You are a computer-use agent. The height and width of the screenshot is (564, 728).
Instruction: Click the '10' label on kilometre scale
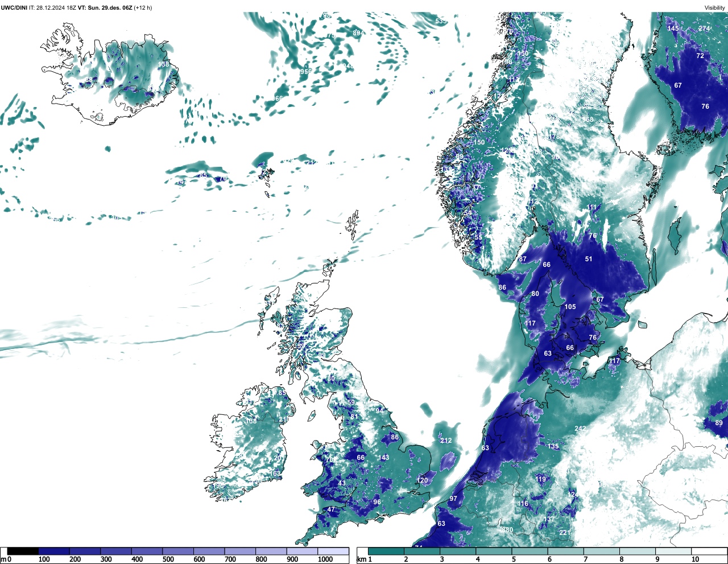click(x=695, y=559)
